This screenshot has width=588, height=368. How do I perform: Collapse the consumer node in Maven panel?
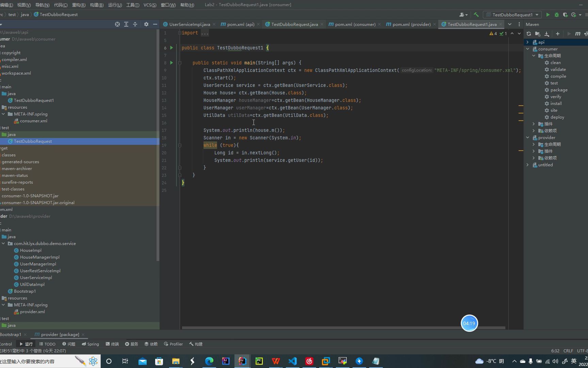(528, 49)
